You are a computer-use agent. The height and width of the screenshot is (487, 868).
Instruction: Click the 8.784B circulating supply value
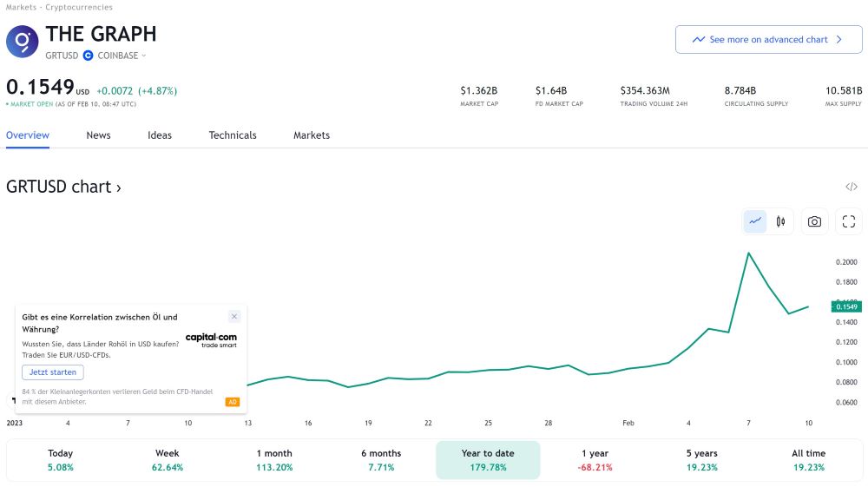pyautogui.click(x=740, y=90)
